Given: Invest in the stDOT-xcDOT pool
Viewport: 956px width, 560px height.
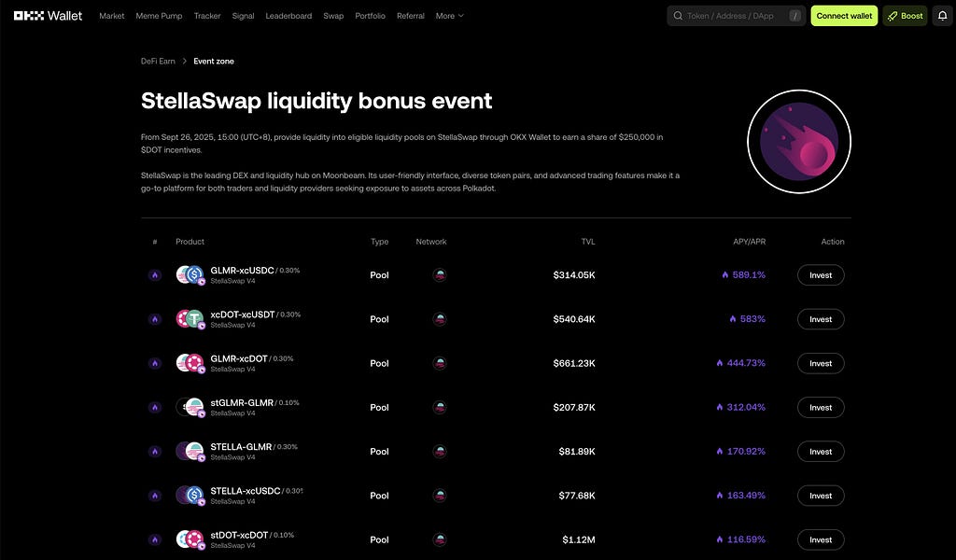Looking at the screenshot, I should coord(821,539).
